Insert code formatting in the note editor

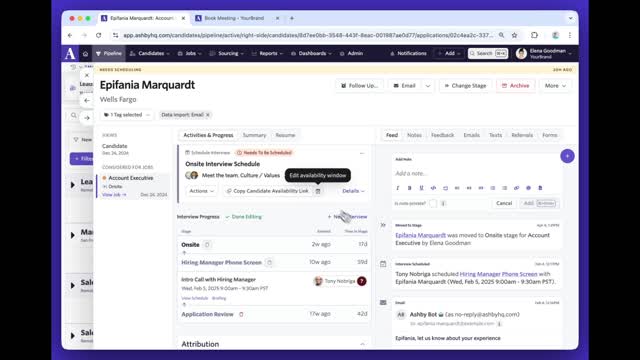click(x=433, y=188)
